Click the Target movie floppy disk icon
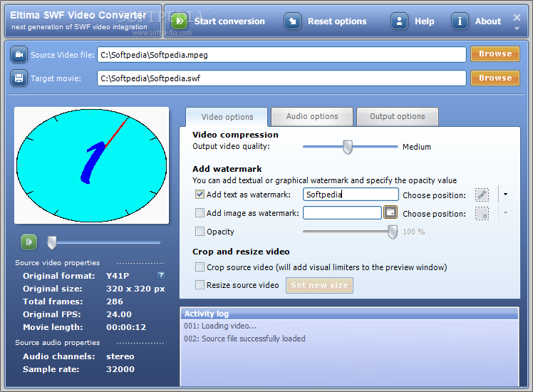The height and width of the screenshot is (392, 533). coord(19,78)
